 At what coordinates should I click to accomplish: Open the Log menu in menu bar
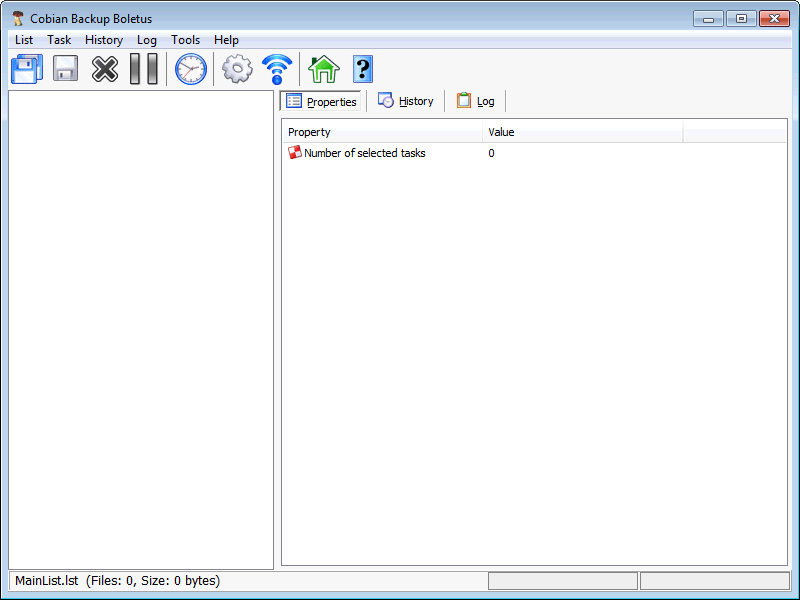click(147, 40)
